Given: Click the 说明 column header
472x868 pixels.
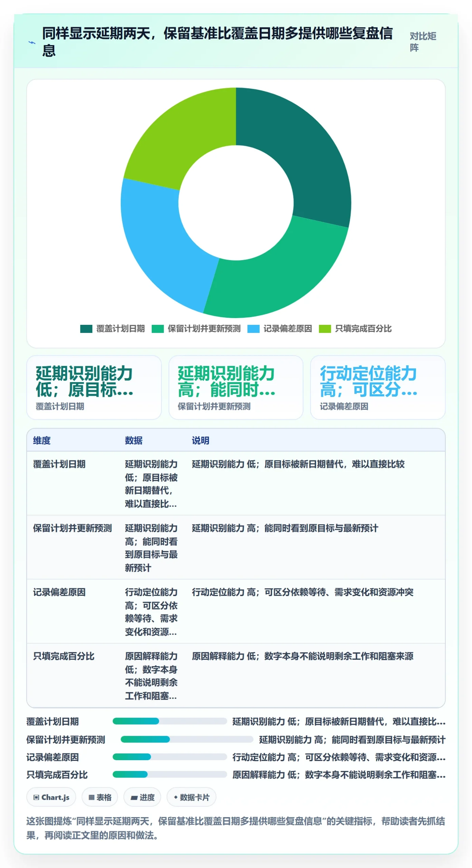Looking at the screenshot, I should coord(201,440).
